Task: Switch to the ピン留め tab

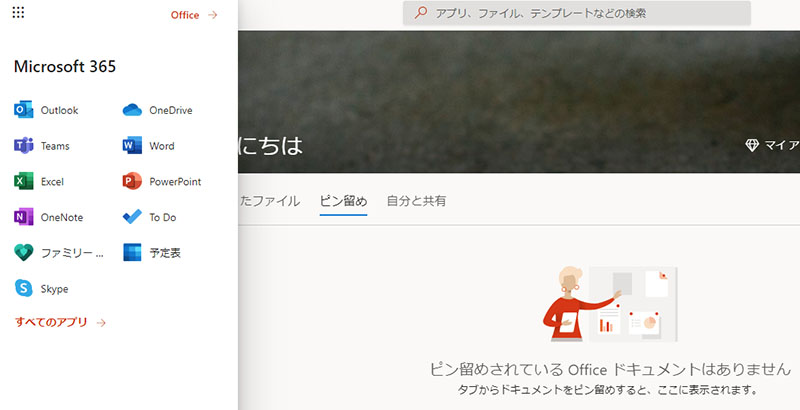Action: 343,201
